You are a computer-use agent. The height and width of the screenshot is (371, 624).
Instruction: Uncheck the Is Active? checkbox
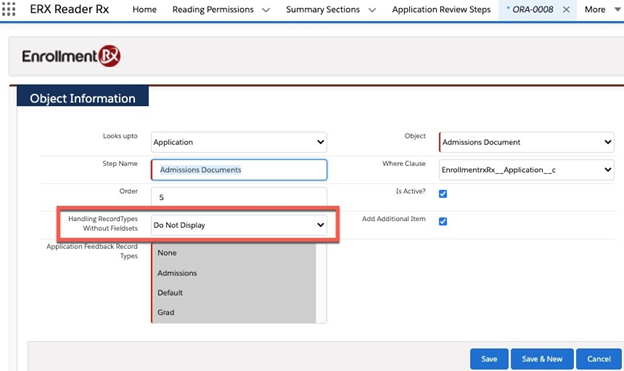[x=443, y=194]
